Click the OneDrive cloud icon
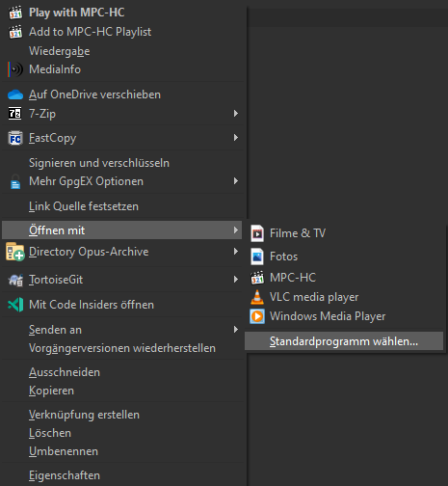The height and width of the screenshot is (486, 448). pos(15,94)
